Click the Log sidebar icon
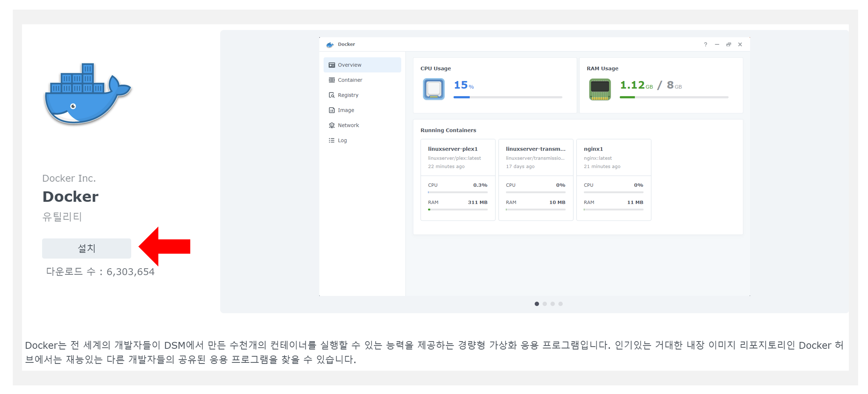The image size is (868, 394). coord(332,140)
